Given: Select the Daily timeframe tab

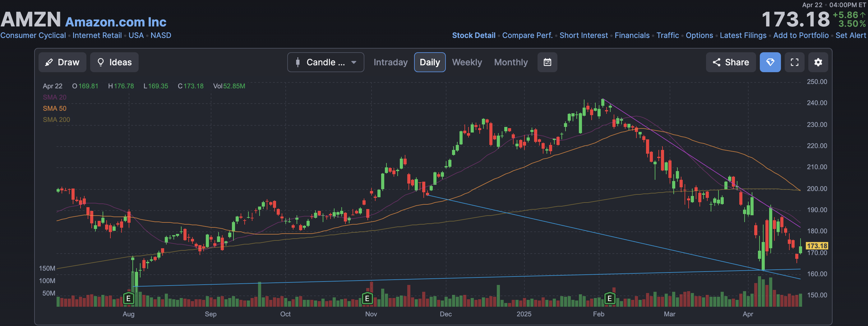Looking at the screenshot, I should click(430, 62).
